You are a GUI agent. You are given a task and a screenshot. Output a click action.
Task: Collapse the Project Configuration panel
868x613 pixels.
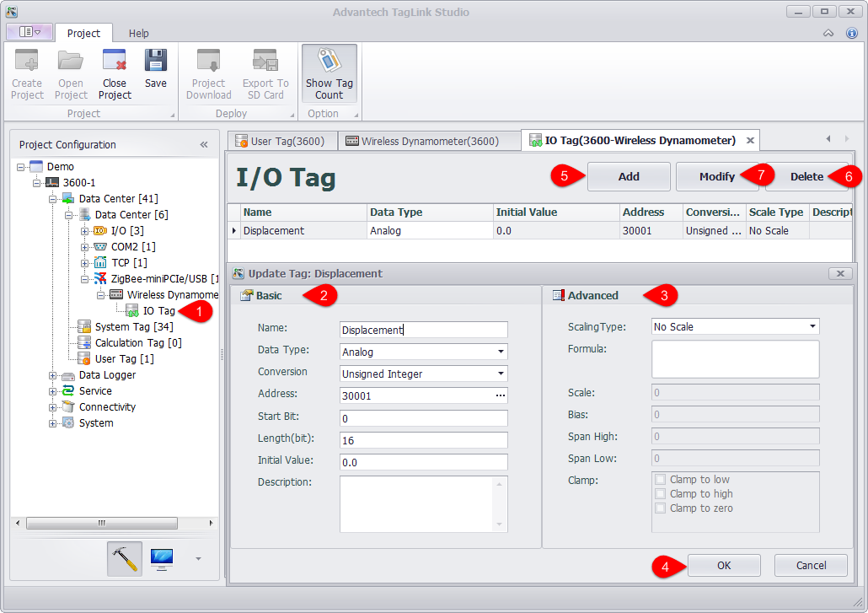[x=204, y=144]
